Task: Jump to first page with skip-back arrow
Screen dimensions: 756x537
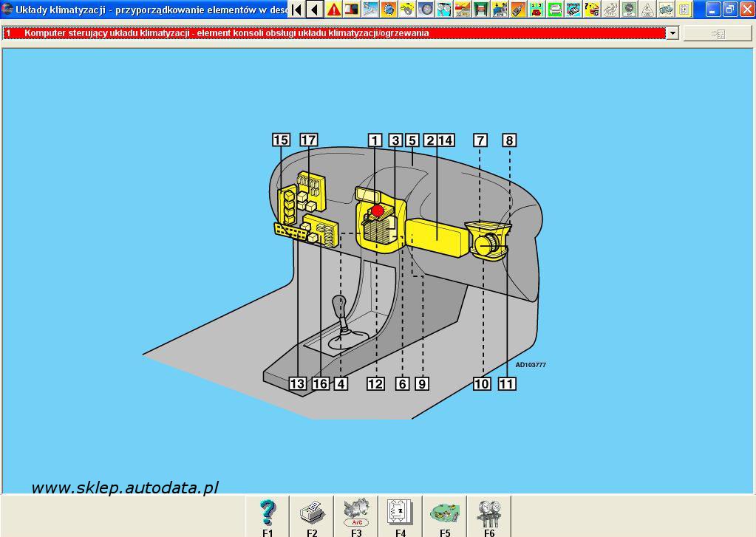Action: (x=296, y=10)
